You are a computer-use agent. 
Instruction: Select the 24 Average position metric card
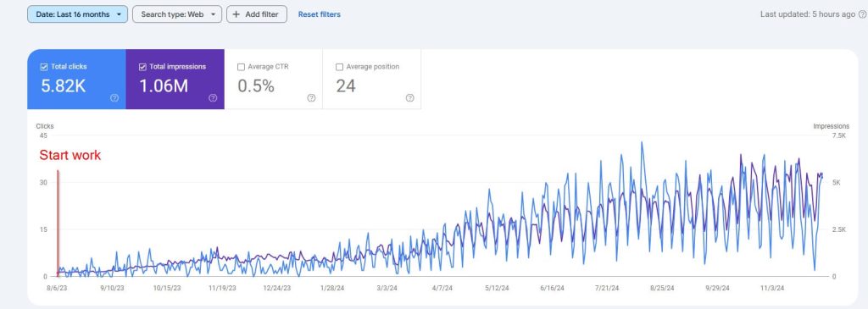(x=371, y=79)
